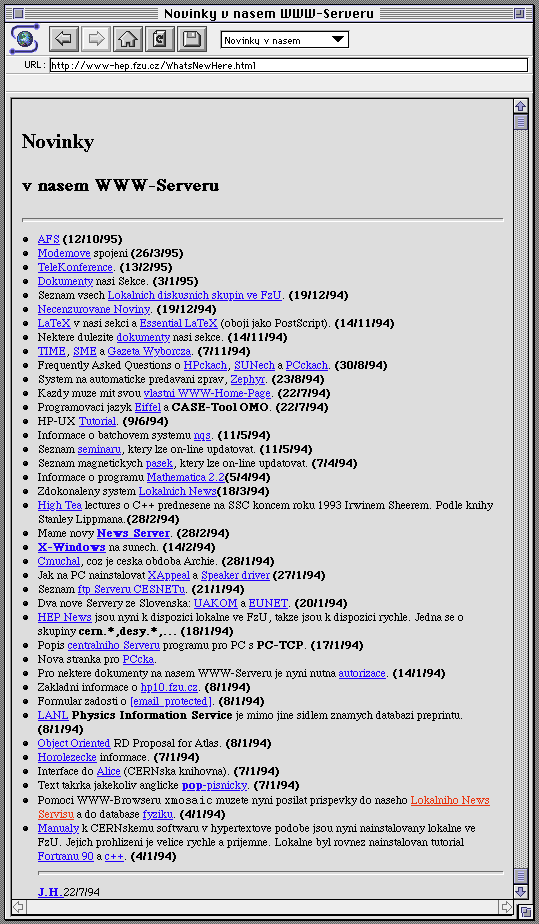Click the vertical scrollbar down arrow
539x924 pixels.
[x=520, y=891]
